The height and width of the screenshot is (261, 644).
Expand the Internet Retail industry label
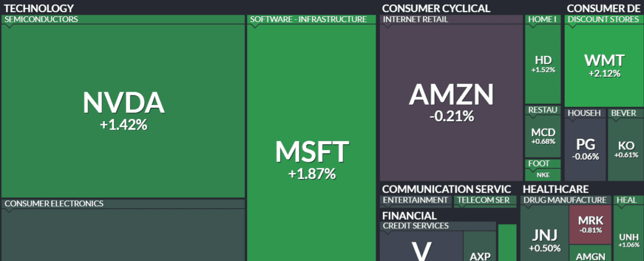[x=414, y=19]
